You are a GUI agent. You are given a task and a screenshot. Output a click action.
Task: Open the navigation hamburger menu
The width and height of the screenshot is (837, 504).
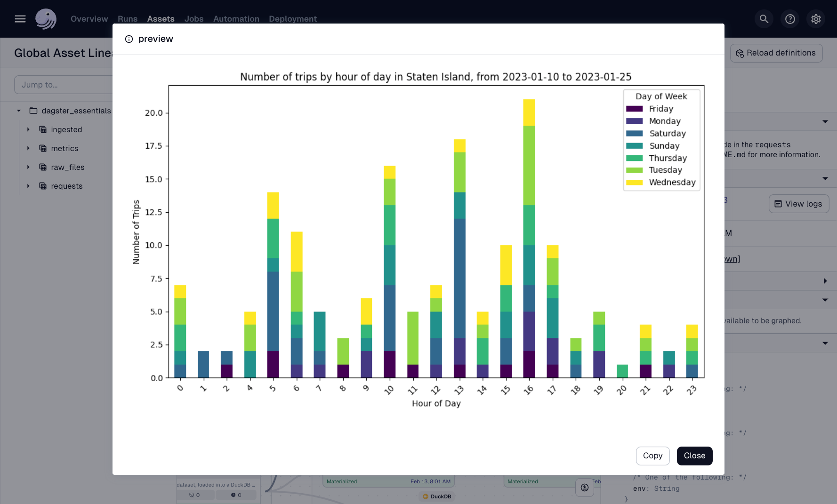click(20, 18)
